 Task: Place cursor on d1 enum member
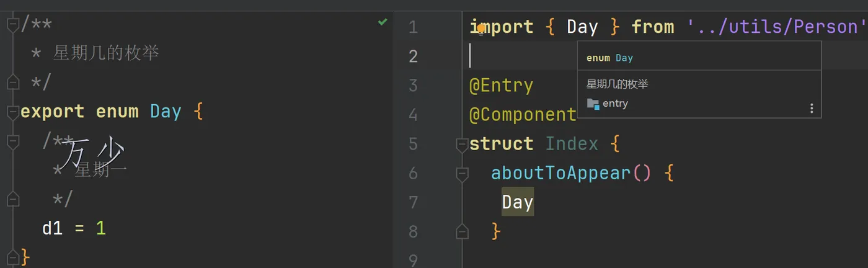tap(52, 228)
